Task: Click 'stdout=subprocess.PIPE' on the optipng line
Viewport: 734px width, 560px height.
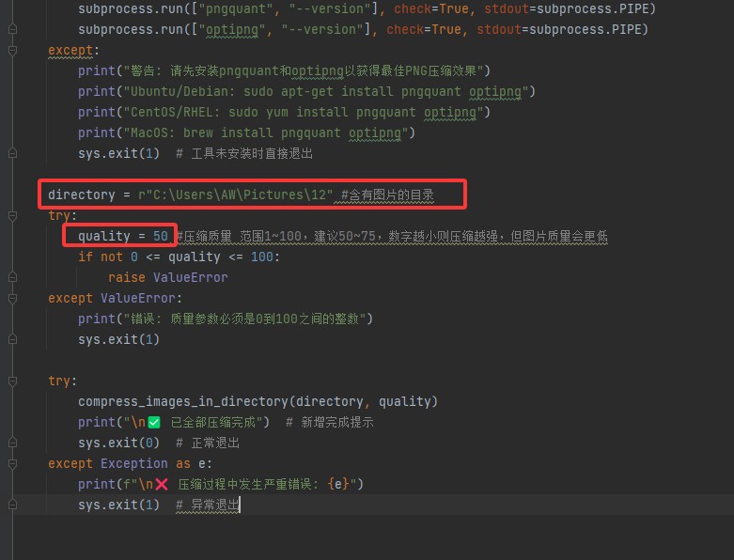Action: [x=559, y=29]
